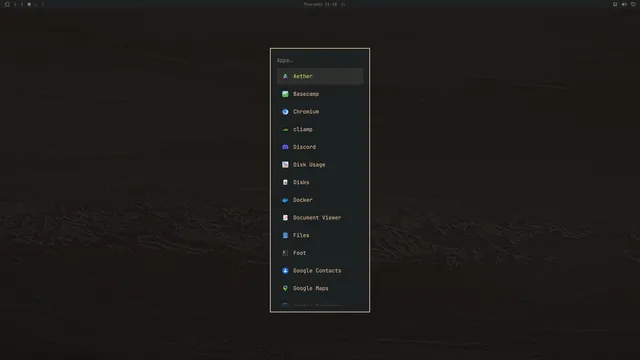This screenshot has width=640, height=360.
Task: Open the volume icon in top bar
Action: 624,4
